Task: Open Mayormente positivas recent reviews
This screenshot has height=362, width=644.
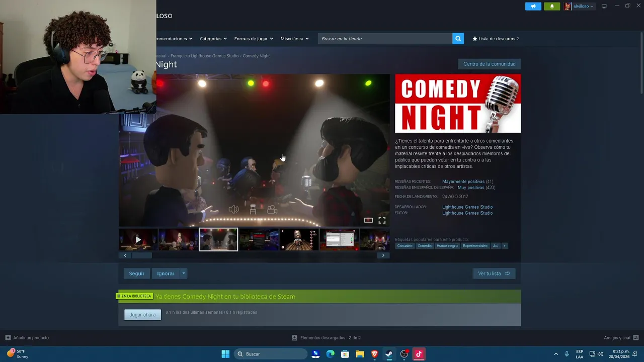Action: click(x=463, y=182)
